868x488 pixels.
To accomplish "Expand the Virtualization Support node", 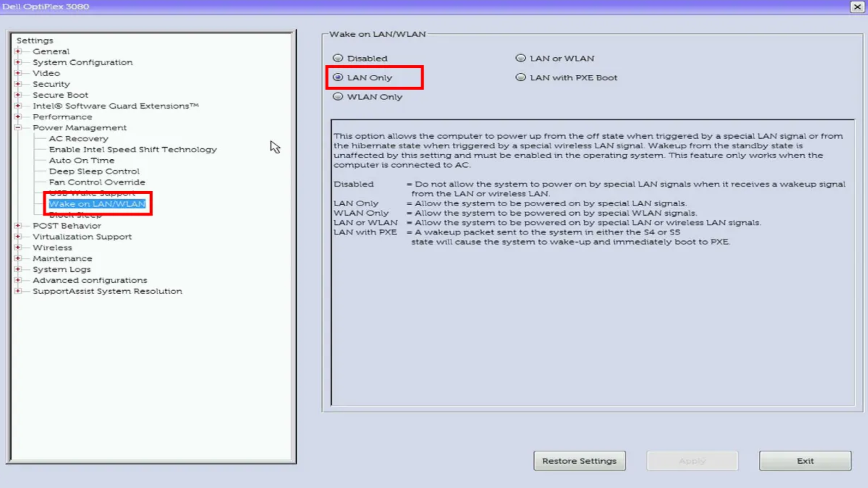I will 17,237.
